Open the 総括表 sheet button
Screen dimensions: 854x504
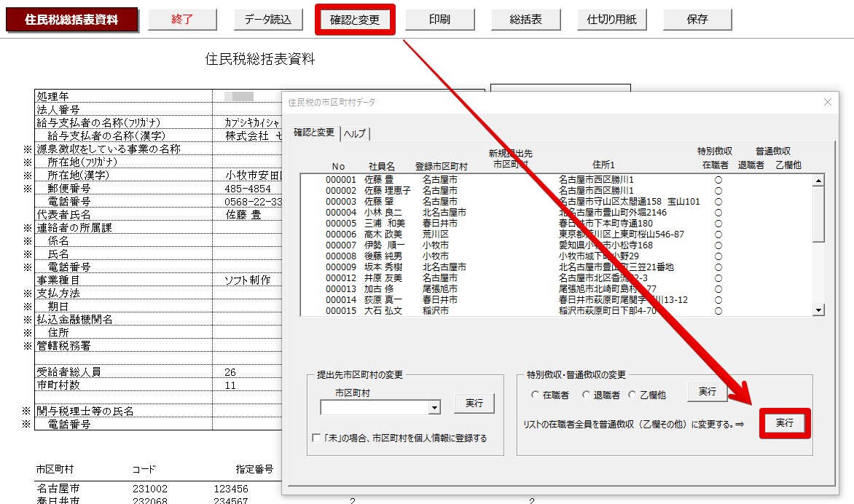coord(525,20)
